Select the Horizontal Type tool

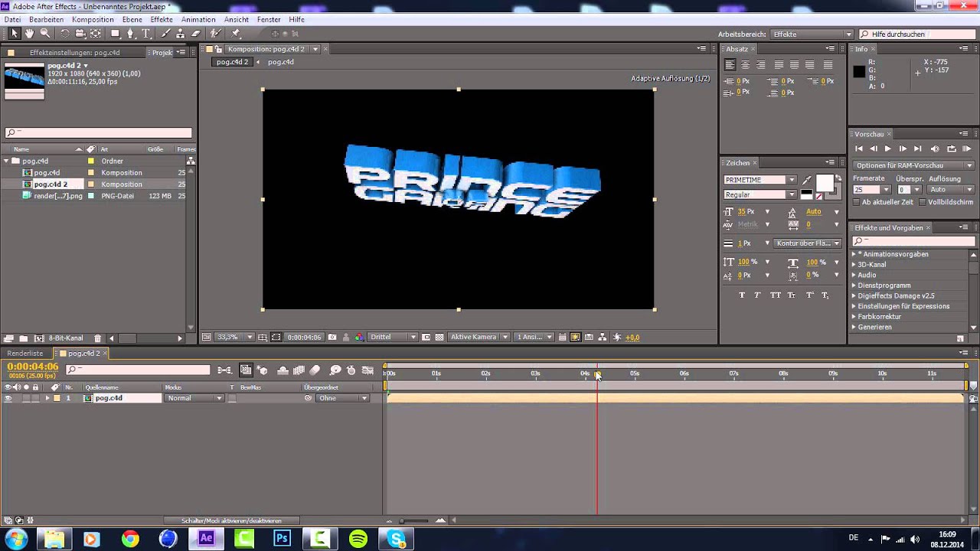[x=145, y=34]
